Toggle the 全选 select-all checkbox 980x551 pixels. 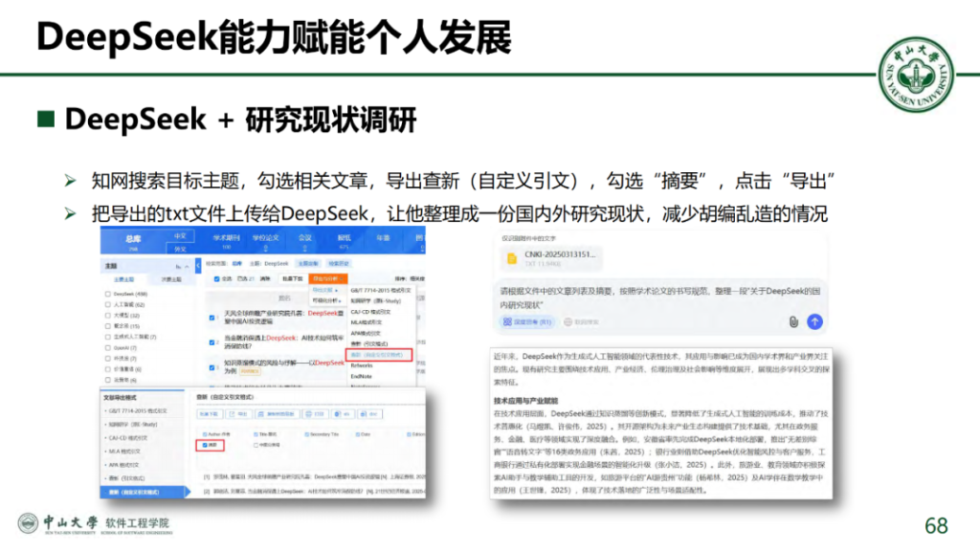pos(217,278)
